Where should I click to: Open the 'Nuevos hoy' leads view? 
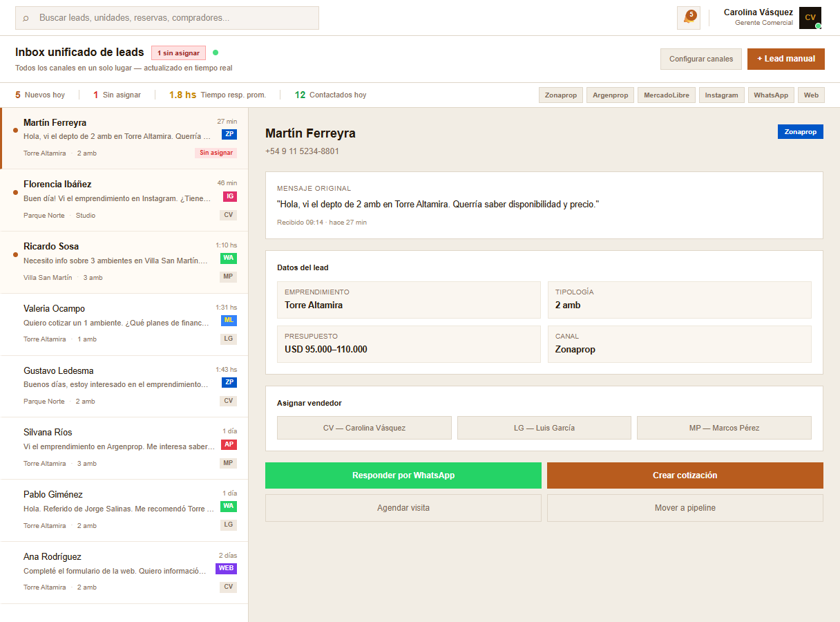coord(39,95)
